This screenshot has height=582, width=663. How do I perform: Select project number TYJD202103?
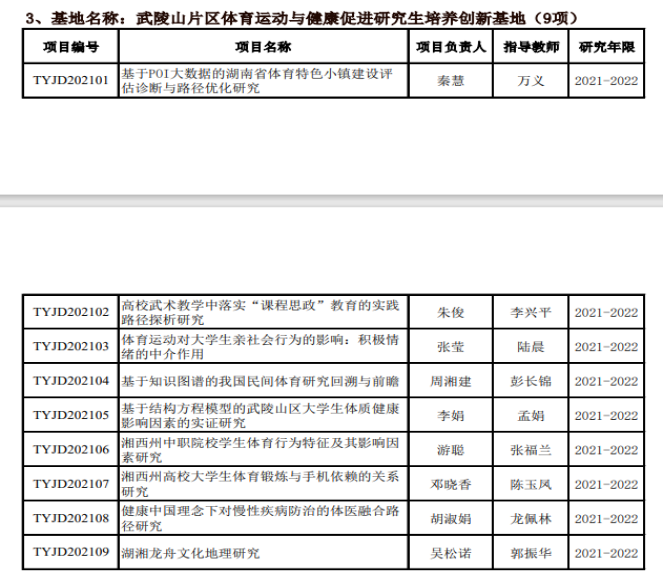click(x=71, y=346)
